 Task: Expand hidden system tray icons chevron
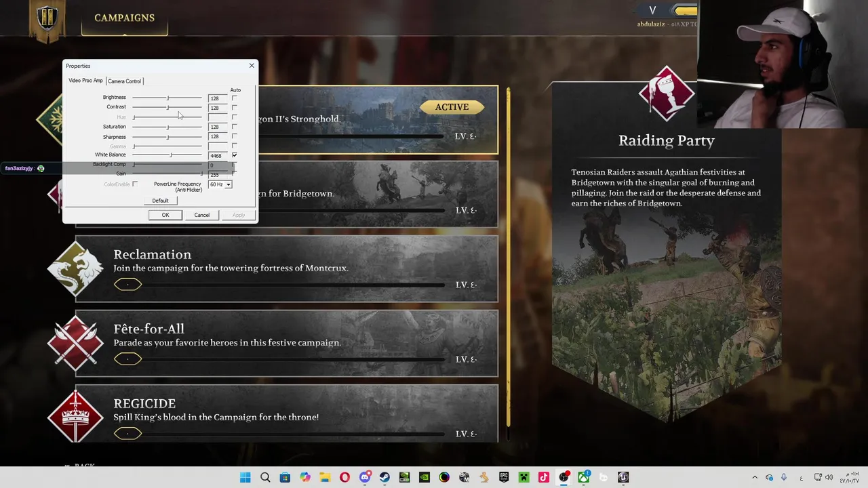[755, 477]
